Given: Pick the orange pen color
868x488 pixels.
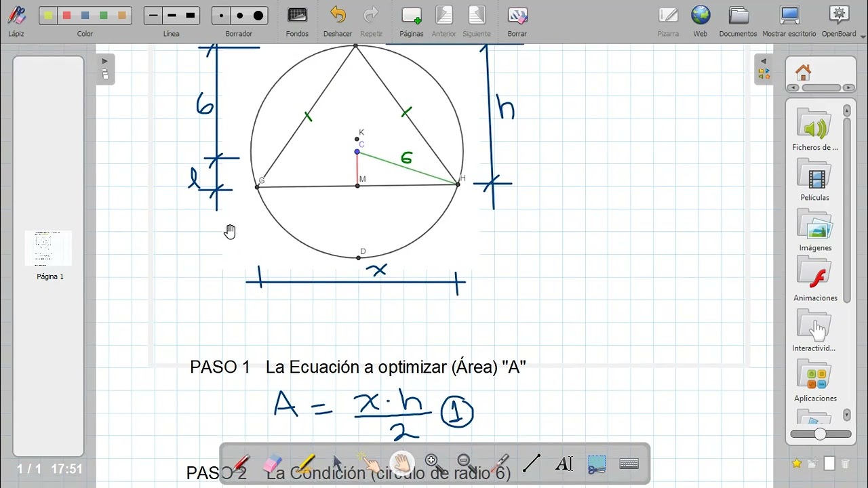Looking at the screenshot, I should (121, 16).
